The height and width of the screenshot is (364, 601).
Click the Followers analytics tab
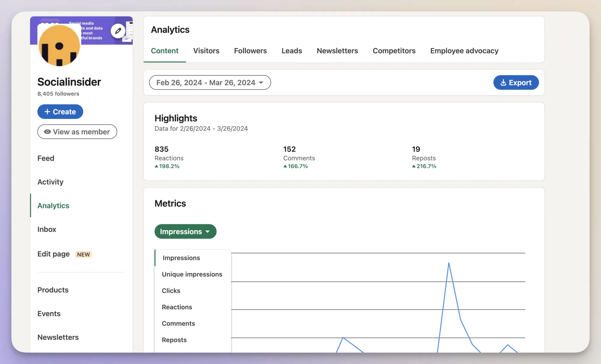[250, 51]
